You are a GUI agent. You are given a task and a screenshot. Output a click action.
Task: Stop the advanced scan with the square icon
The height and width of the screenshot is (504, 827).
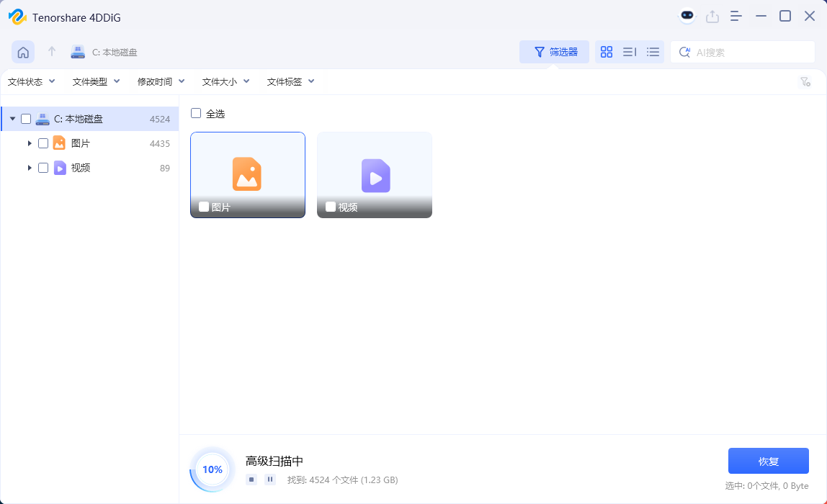[x=251, y=479]
